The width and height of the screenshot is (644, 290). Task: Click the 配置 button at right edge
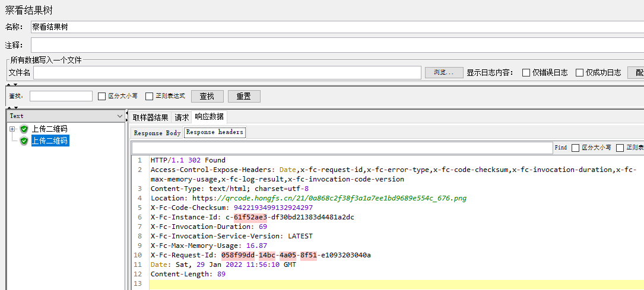636,72
